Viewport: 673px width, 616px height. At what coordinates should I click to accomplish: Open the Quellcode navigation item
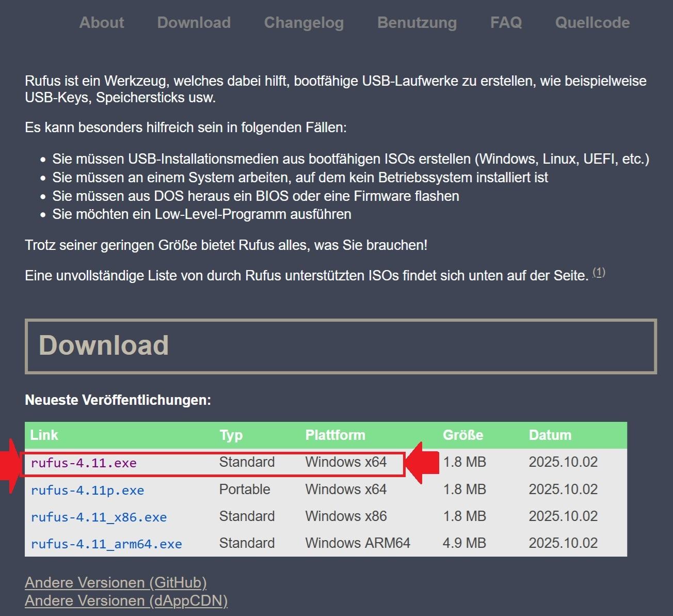pyautogui.click(x=592, y=23)
